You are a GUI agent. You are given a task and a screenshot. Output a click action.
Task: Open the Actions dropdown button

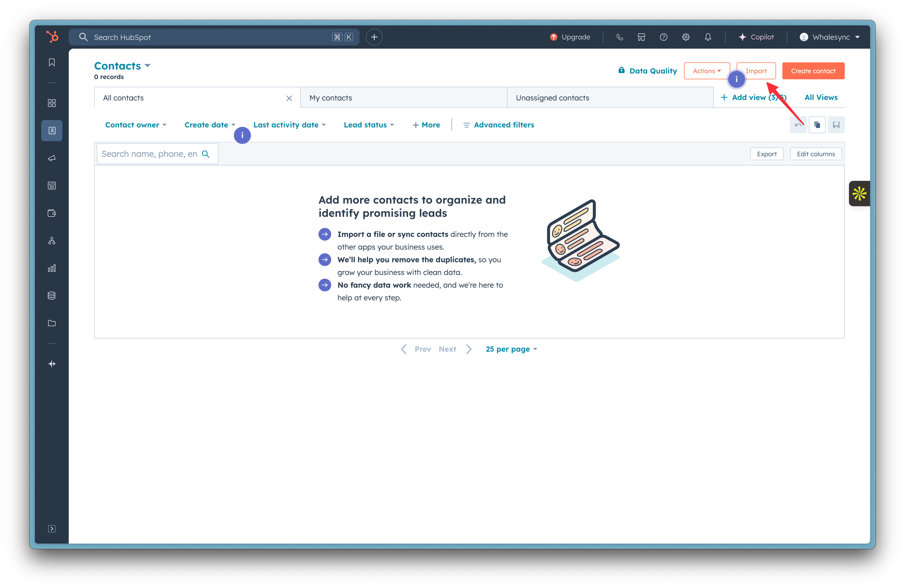706,71
